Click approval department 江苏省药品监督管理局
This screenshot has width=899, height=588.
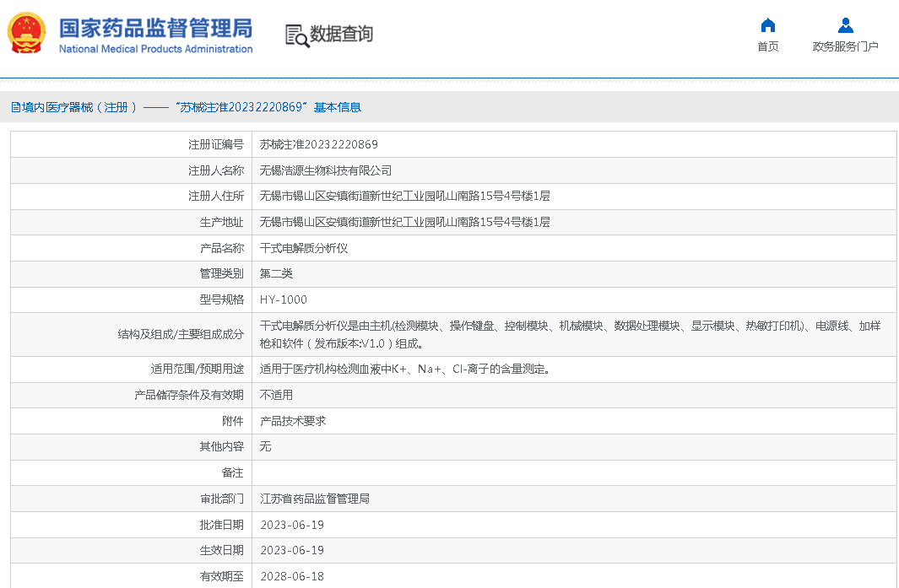[314, 499]
